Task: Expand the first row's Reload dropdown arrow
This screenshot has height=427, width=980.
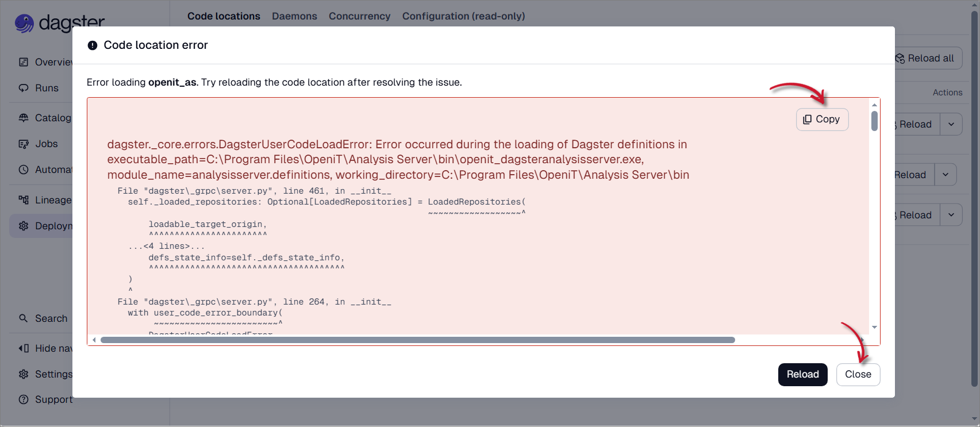Action: 951,124
